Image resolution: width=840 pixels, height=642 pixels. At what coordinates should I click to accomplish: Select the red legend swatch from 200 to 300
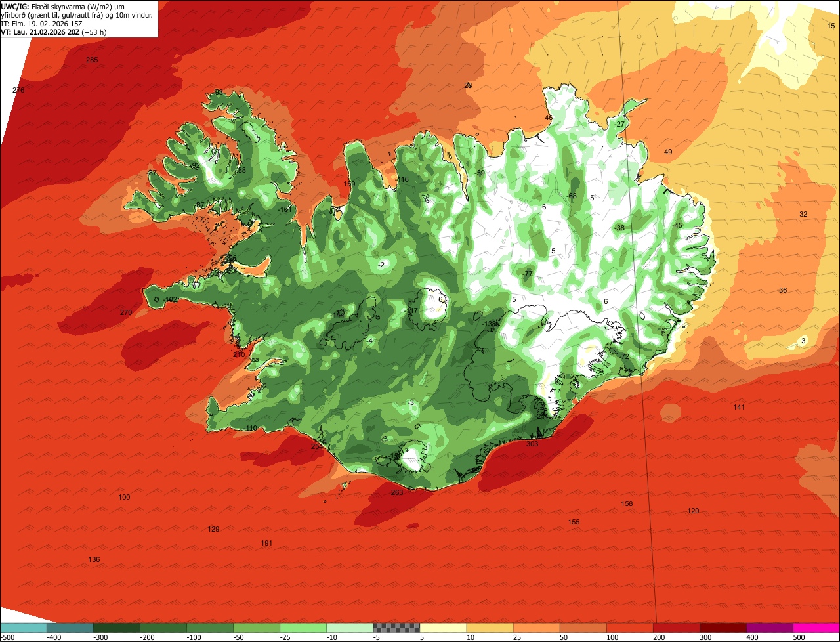[x=676, y=627]
